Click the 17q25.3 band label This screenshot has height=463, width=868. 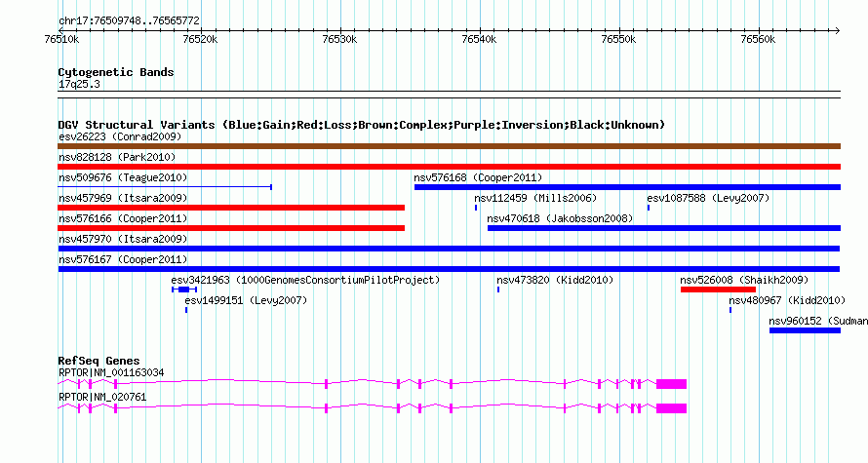click(79, 84)
